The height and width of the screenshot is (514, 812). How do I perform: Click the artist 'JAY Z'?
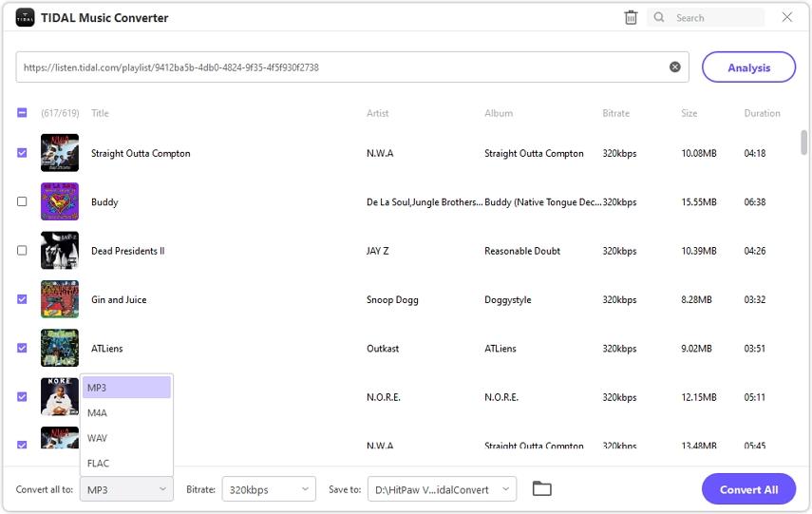[378, 251]
